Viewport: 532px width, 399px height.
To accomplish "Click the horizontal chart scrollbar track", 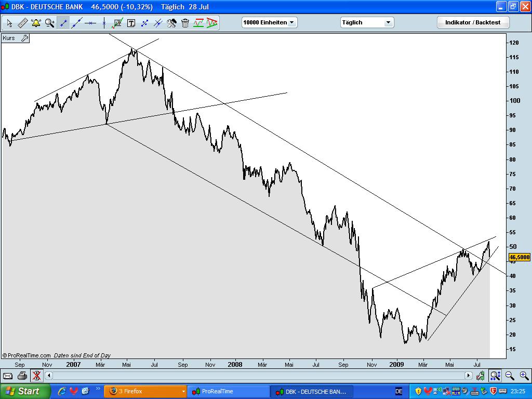I will pyautogui.click(x=259, y=376).
